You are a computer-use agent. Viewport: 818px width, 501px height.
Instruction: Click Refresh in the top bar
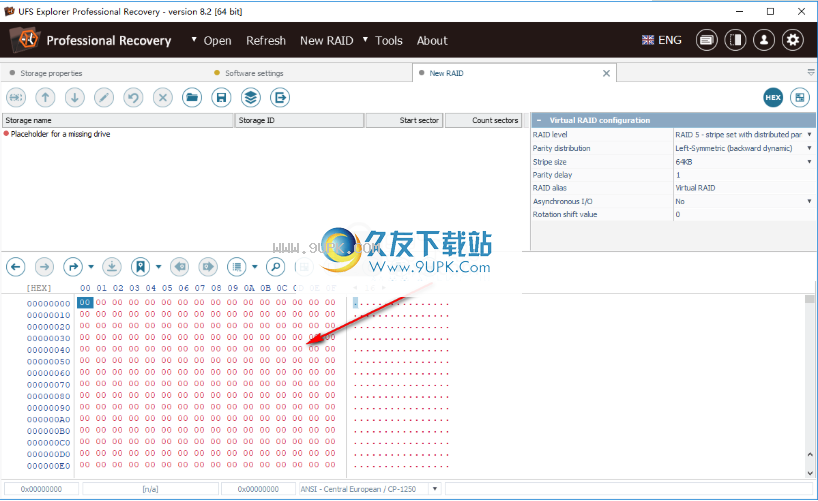[266, 41]
